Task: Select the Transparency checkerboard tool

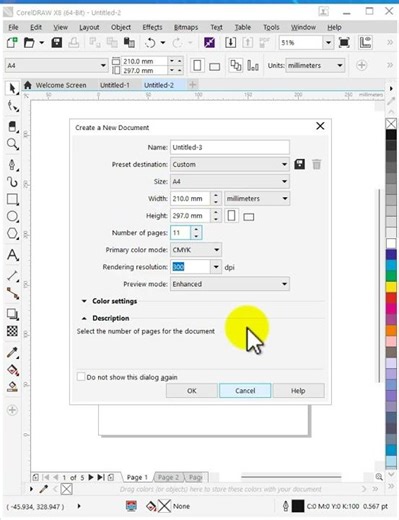Action: click(x=12, y=331)
